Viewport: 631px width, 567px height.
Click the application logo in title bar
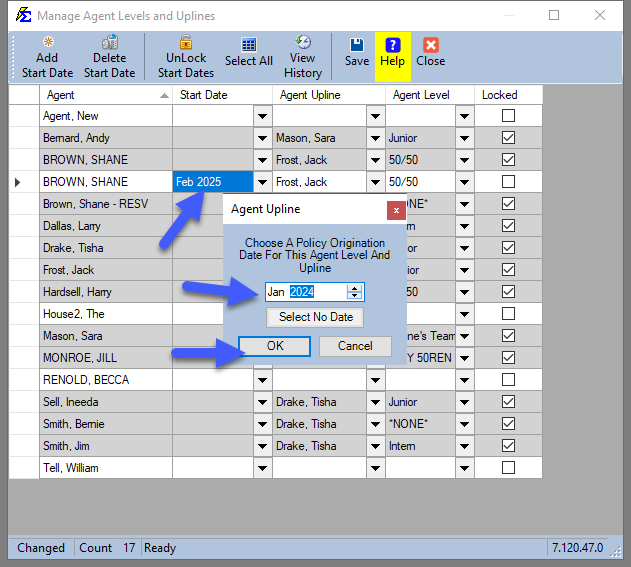click(23, 15)
